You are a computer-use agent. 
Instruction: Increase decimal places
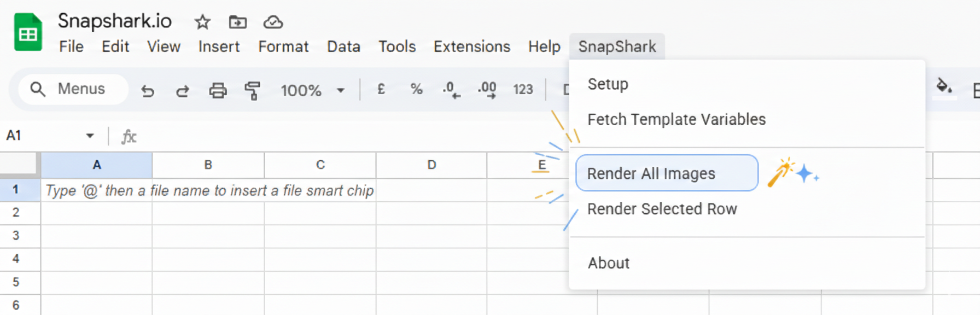[486, 89]
